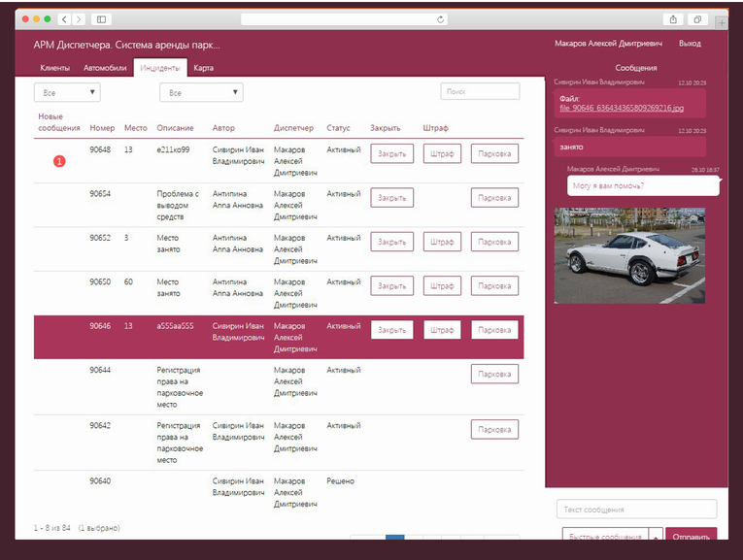This screenshot has height=560, width=743.
Task: Click Safari back navigation arrow
Action: pos(64,19)
